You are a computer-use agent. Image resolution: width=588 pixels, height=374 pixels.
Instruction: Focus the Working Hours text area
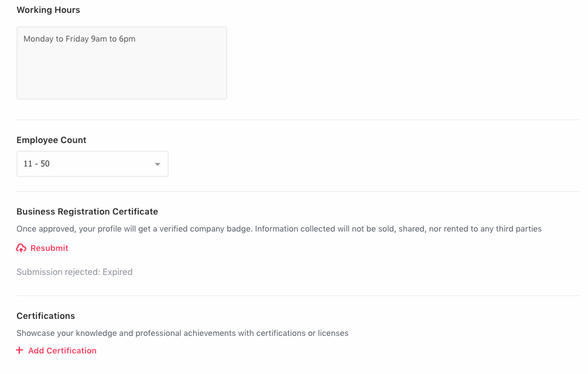121,63
